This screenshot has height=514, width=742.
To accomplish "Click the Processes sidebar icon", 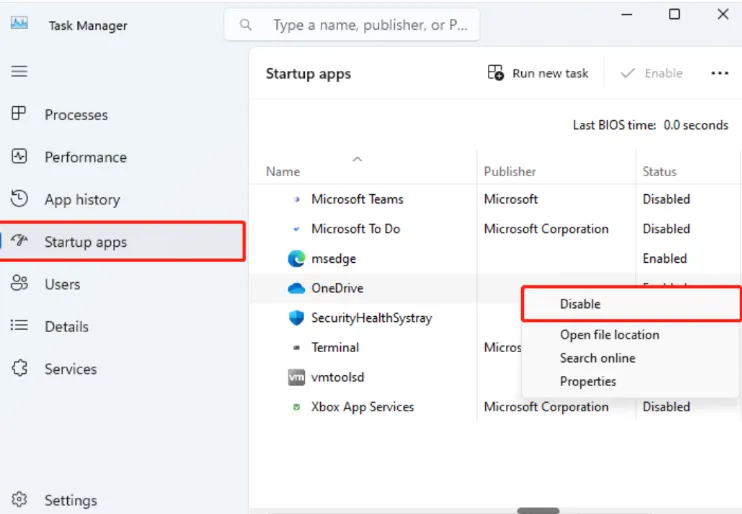I will [x=19, y=113].
